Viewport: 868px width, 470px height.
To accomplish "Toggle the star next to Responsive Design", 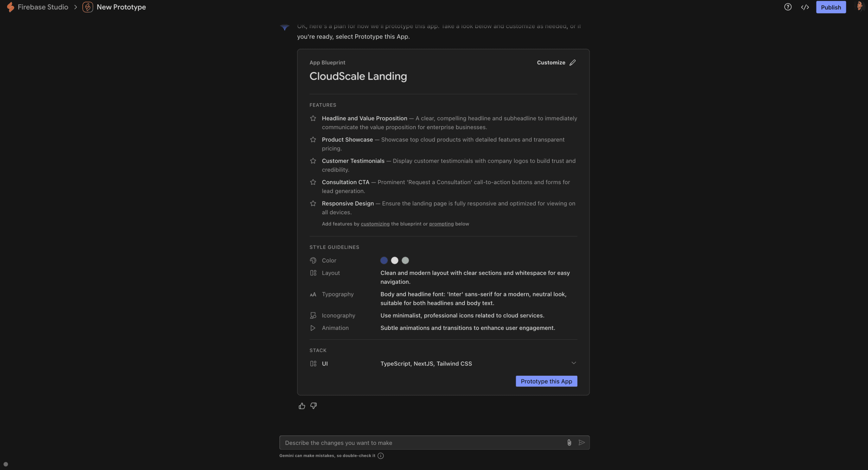I will point(313,203).
